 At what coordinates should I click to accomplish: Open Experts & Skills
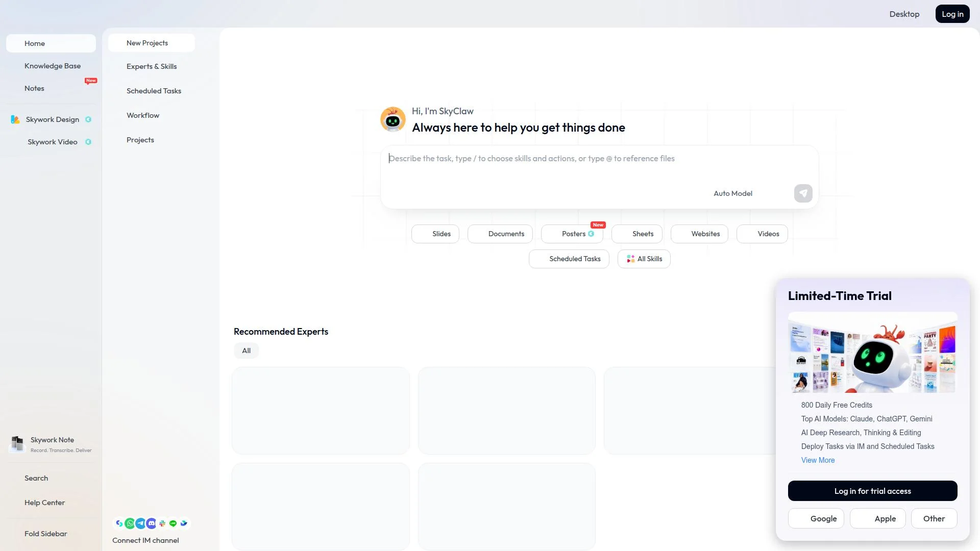point(152,66)
